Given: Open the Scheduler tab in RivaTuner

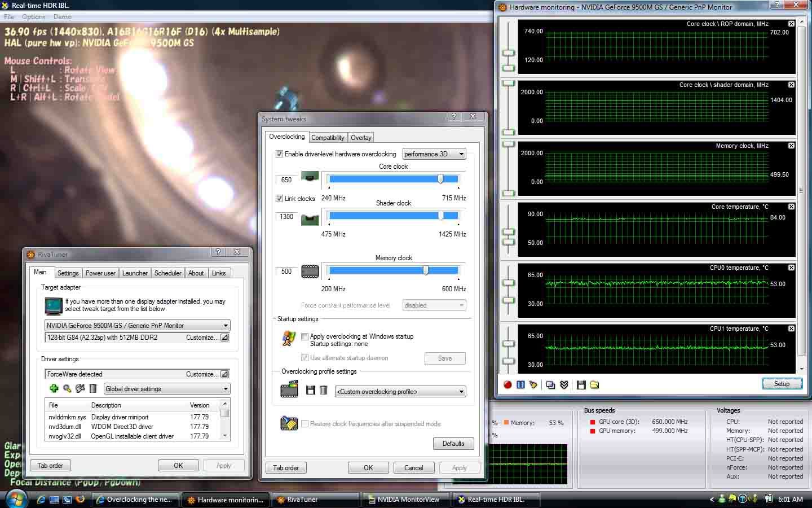Looking at the screenshot, I should click(x=168, y=273).
